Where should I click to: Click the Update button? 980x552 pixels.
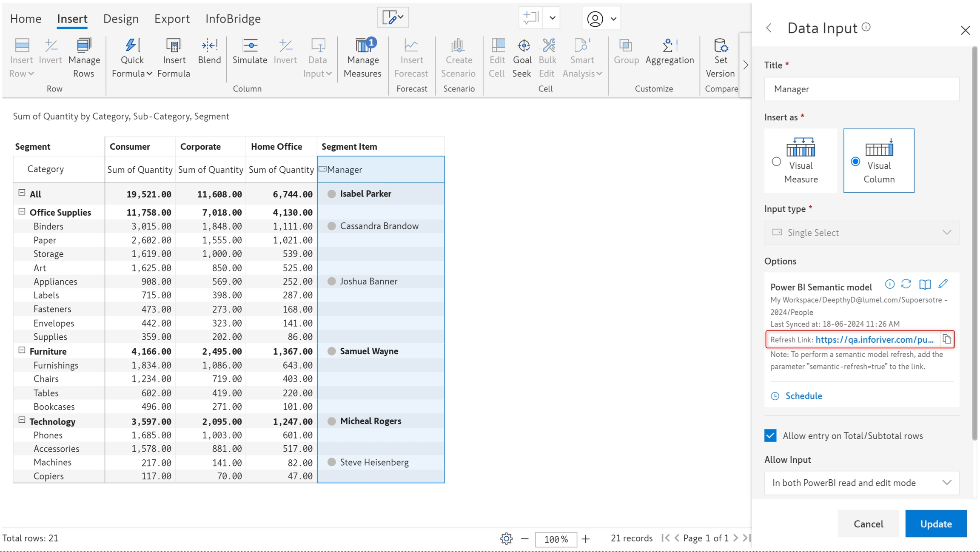point(935,524)
